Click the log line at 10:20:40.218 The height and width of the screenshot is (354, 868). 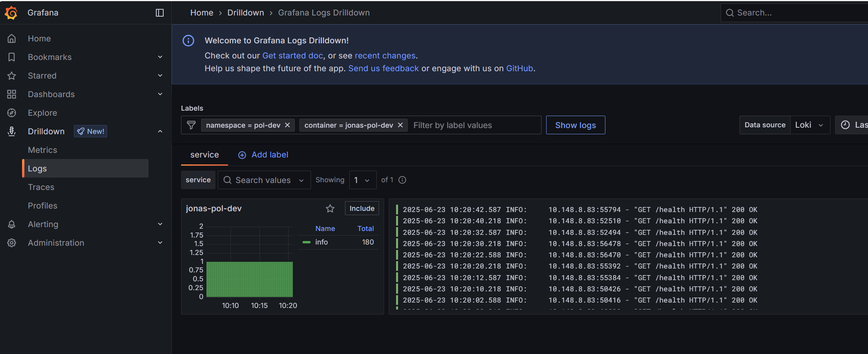pyautogui.click(x=580, y=221)
